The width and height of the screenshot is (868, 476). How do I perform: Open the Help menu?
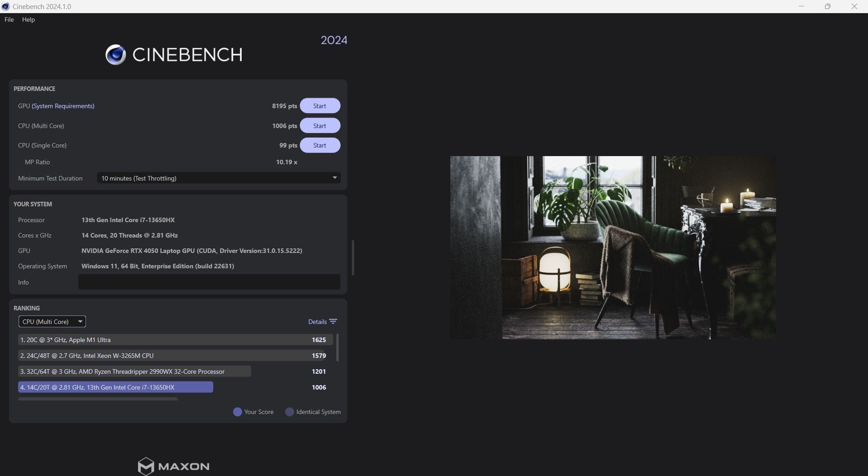[28, 19]
